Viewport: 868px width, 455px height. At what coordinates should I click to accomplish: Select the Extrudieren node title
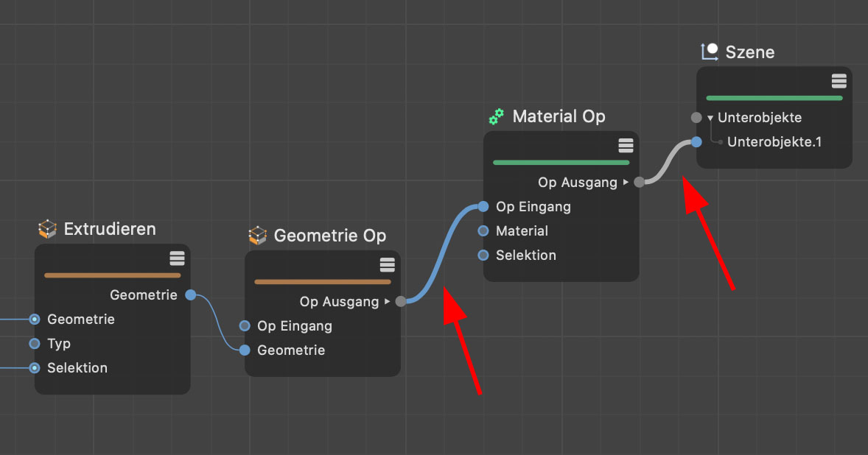pos(110,229)
